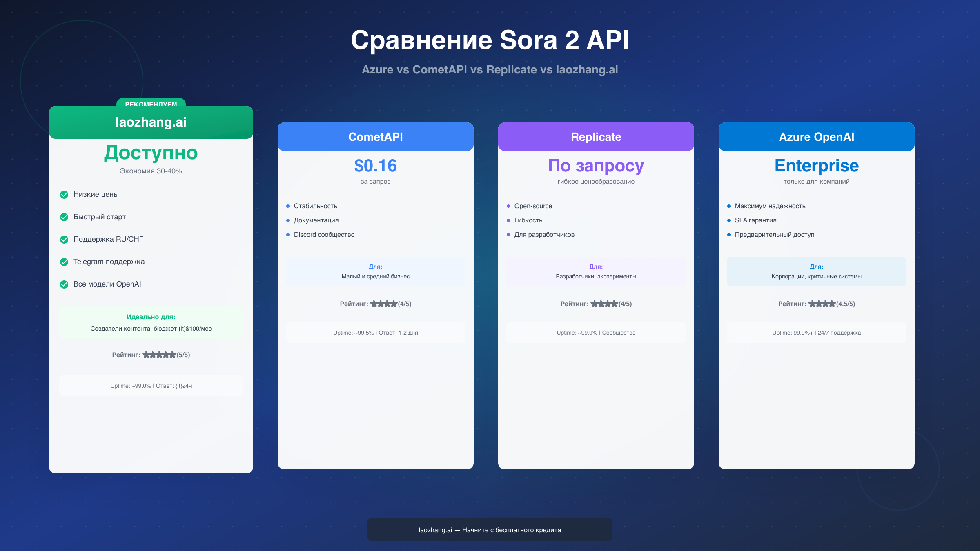Click the checkmark icon next to Быстрый старт
This screenshot has width=980, height=551.
[64, 217]
